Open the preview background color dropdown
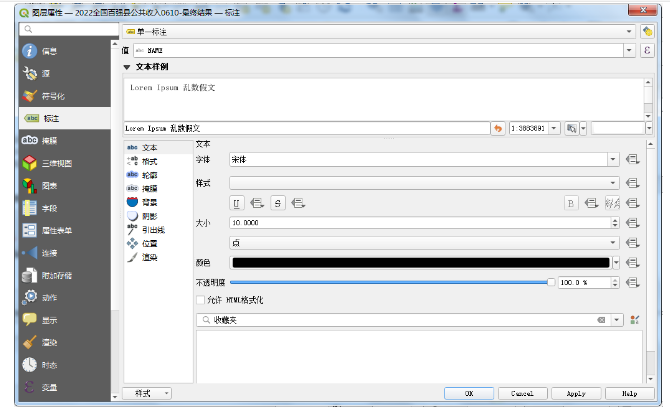 pyautogui.click(x=649, y=128)
